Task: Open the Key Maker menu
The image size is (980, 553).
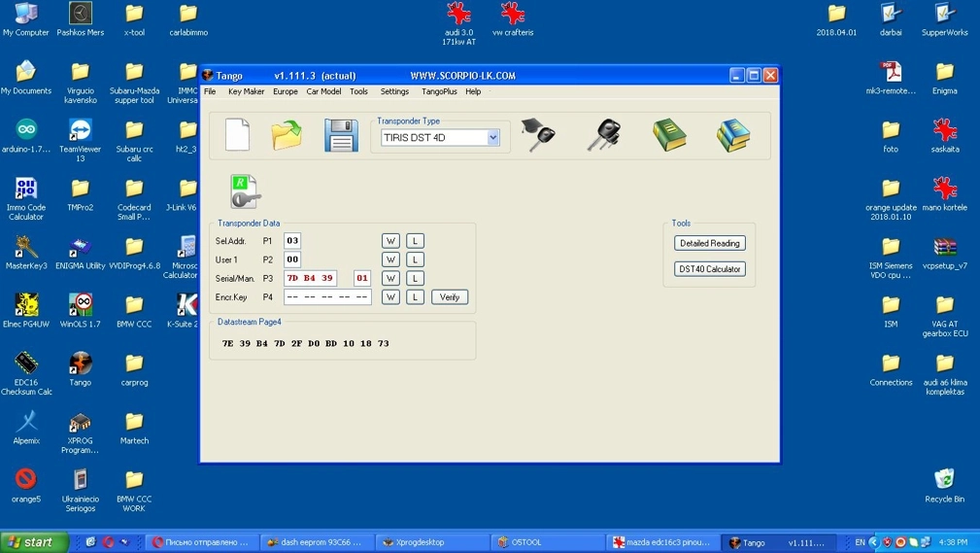Action: pos(247,91)
